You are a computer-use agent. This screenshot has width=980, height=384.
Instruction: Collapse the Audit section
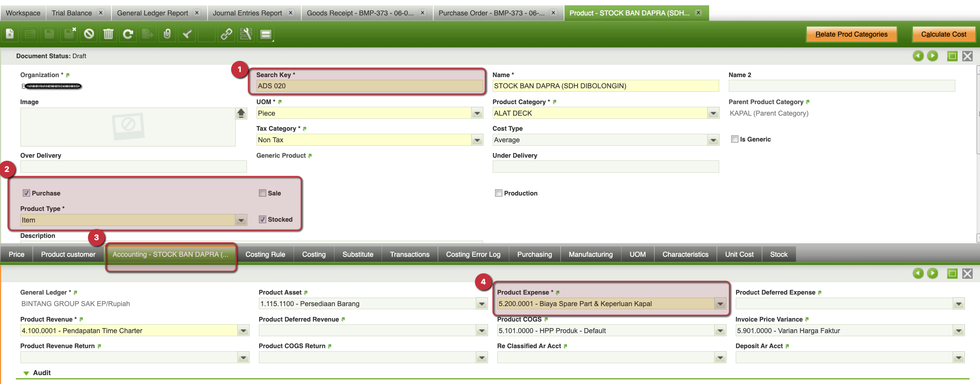click(x=26, y=373)
